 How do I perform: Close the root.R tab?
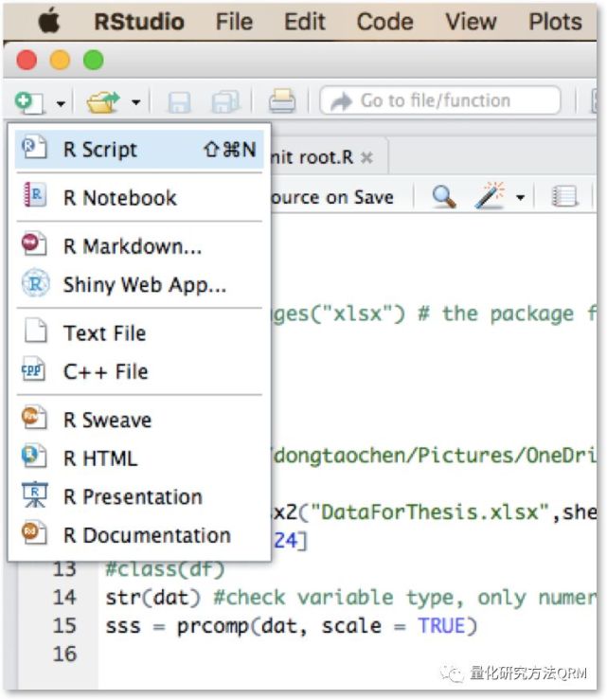(x=366, y=157)
